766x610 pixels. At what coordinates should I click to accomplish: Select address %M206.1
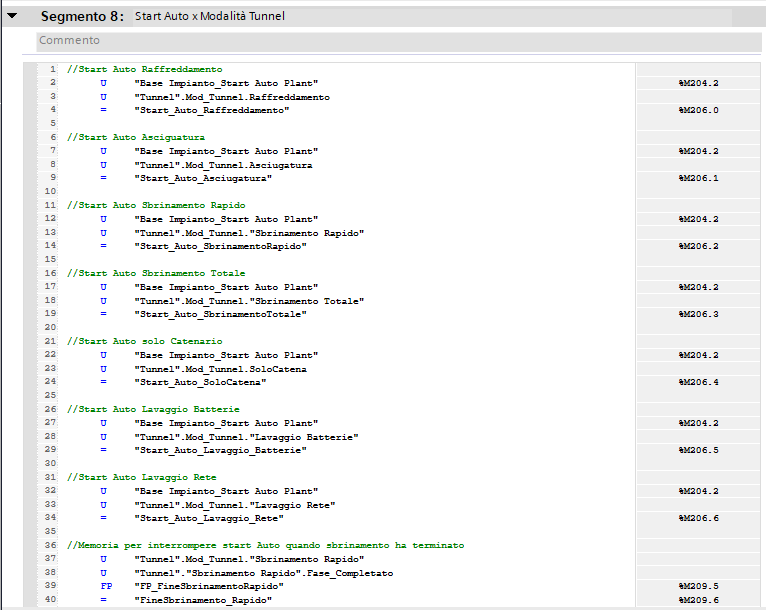coord(699,178)
